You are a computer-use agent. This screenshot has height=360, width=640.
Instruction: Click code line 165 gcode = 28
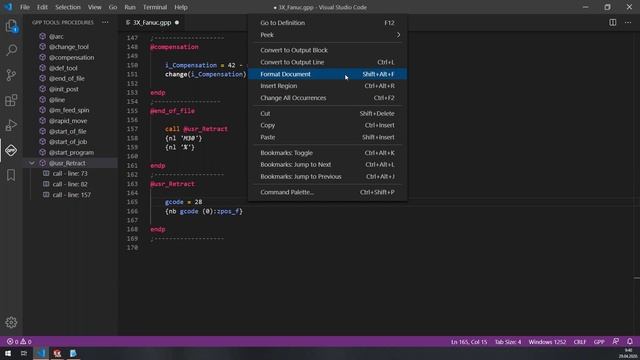point(184,202)
